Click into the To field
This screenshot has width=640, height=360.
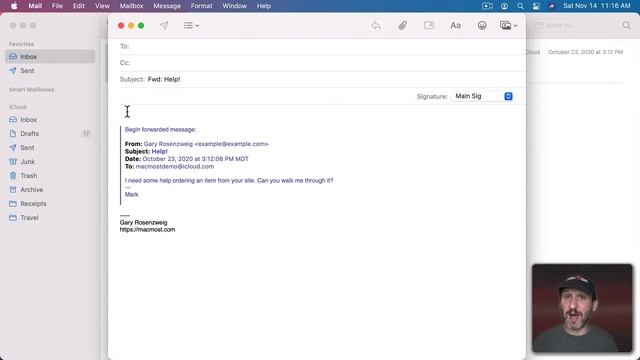pos(322,46)
